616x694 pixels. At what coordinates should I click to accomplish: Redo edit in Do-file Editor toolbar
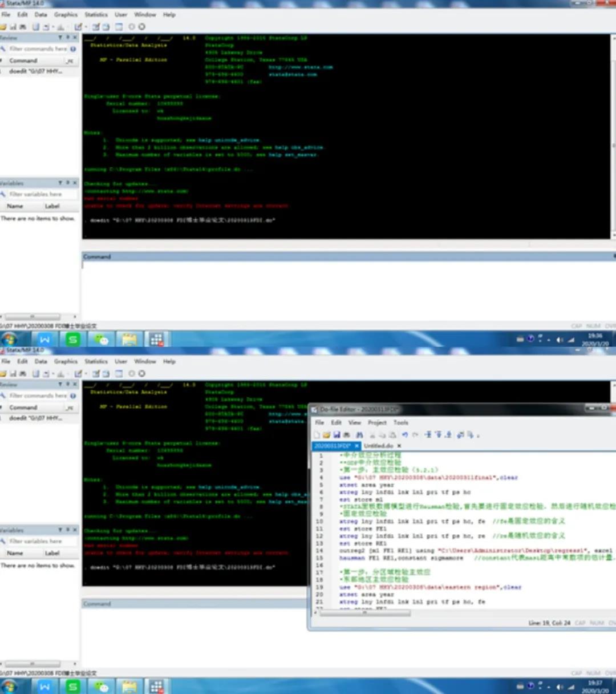[415, 435]
